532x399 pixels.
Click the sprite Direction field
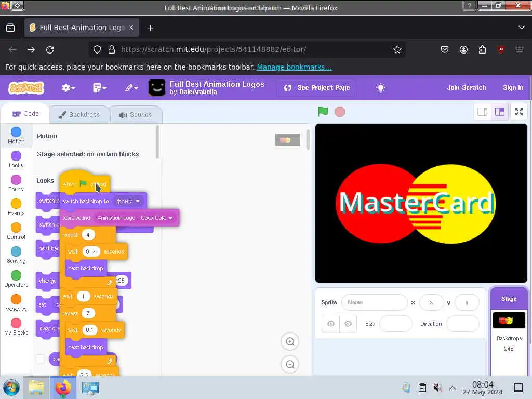(x=463, y=324)
